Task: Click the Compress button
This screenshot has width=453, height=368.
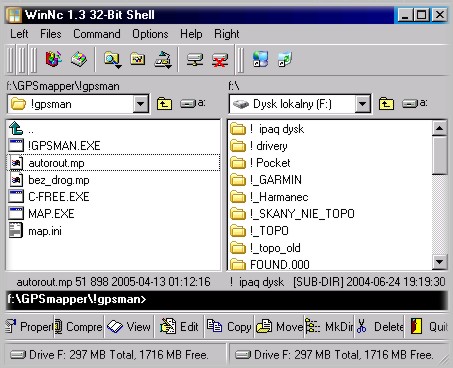Action: 79,326
